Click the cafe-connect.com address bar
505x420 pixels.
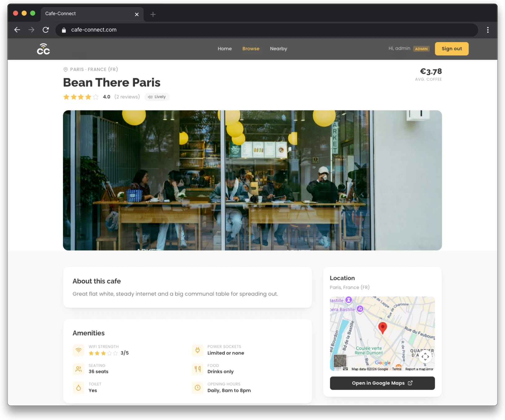(266, 30)
